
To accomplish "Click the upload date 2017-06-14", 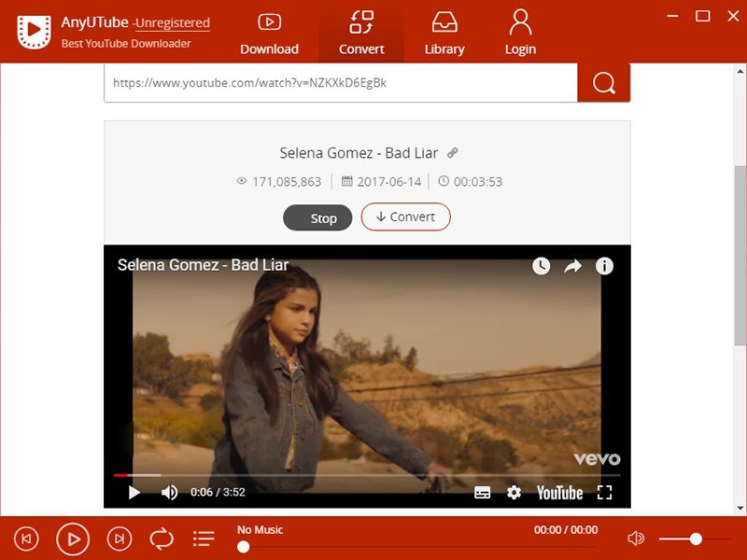I will tap(389, 182).
